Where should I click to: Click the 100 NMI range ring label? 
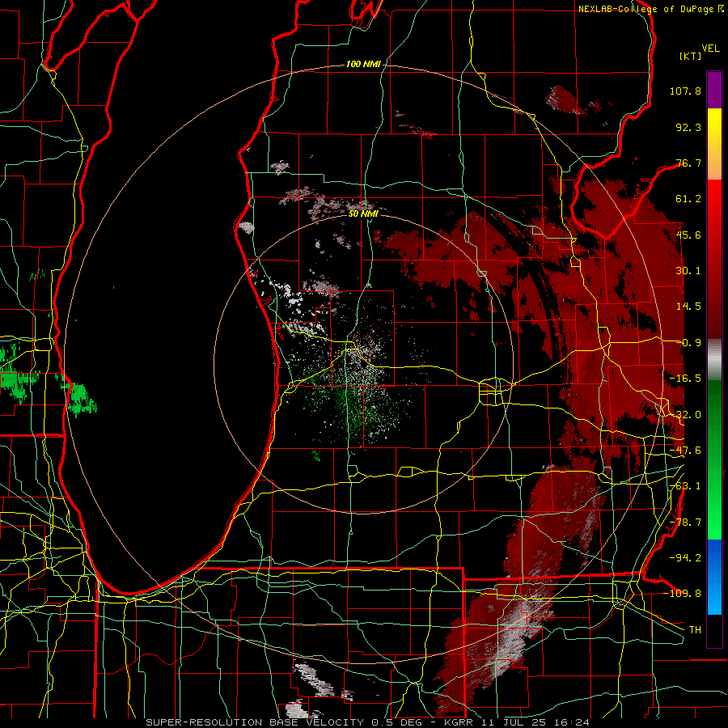[363, 64]
